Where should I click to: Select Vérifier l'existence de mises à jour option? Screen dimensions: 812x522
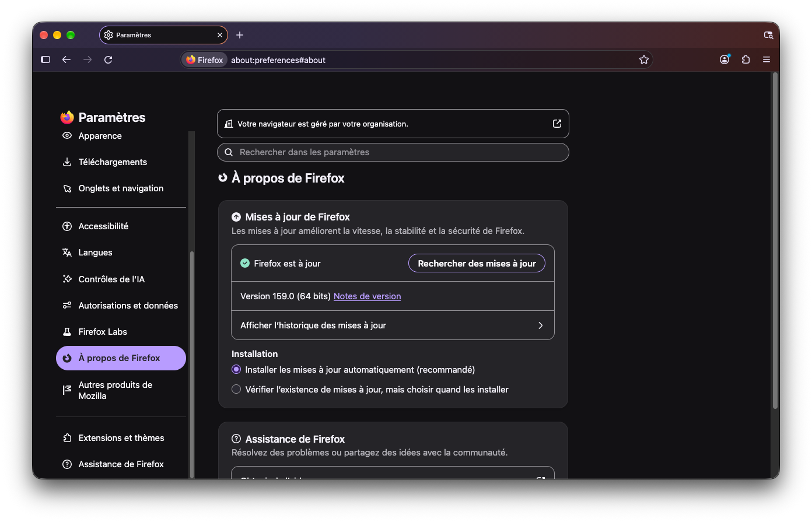236,390
